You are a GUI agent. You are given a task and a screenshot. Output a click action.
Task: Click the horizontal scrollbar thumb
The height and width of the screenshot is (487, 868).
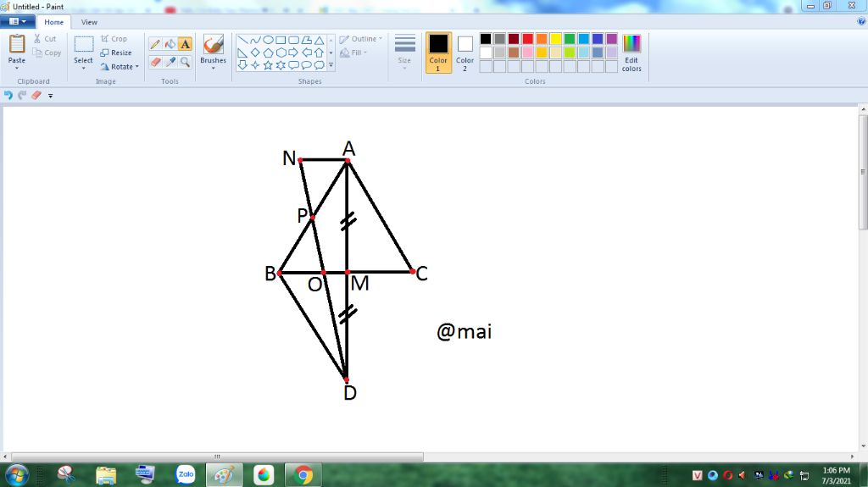point(217,457)
